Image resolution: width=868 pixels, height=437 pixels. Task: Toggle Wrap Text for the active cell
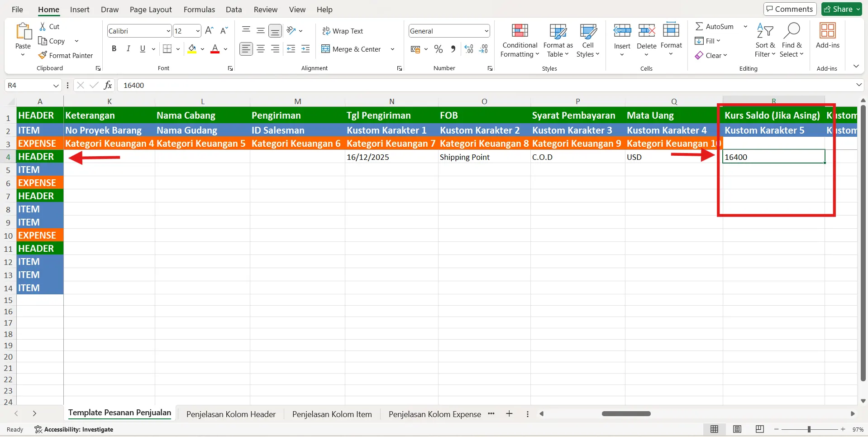pos(343,31)
